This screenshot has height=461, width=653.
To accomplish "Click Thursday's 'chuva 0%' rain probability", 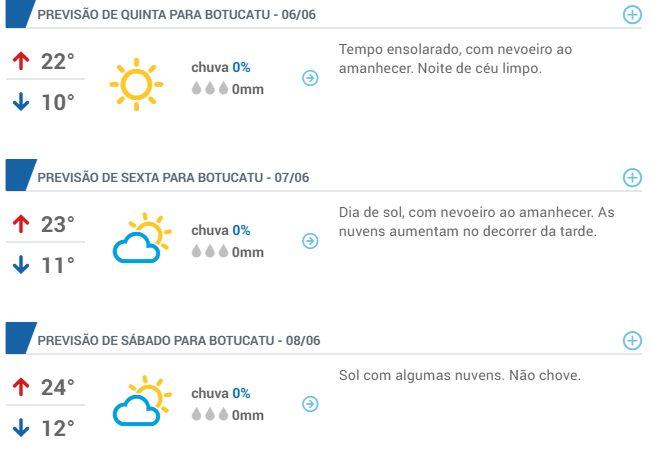I will 221,67.
